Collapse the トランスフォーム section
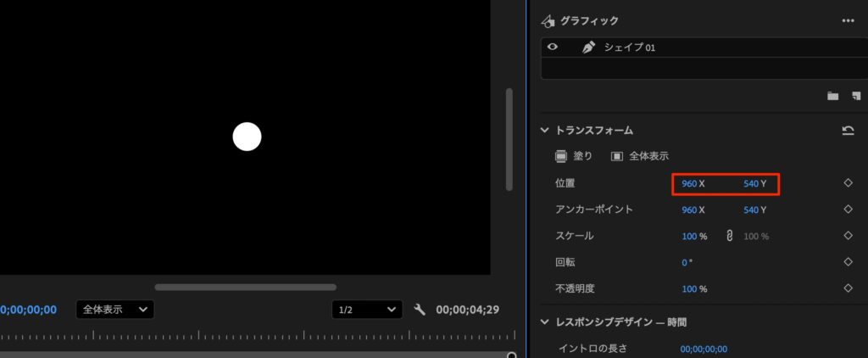 tap(545, 131)
